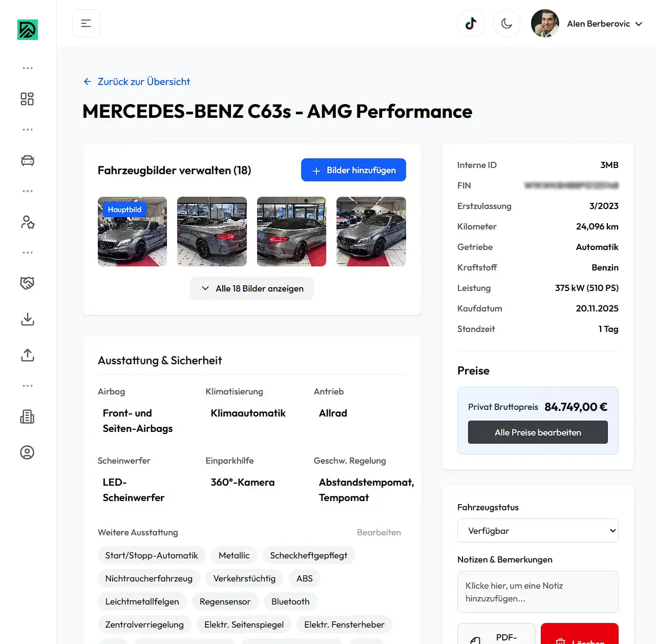Click the TikTok icon in the header
Screen dimensions: 656x644
click(x=471, y=23)
